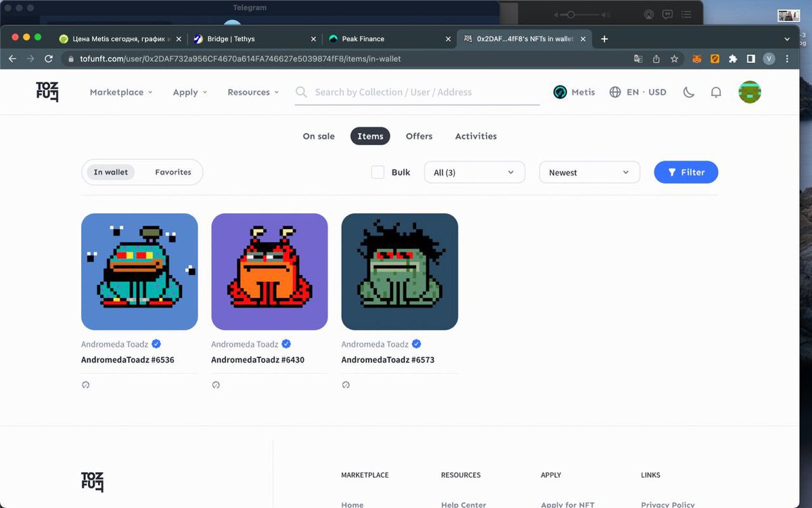Select the In wallet toggle
This screenshot has width=812, height=508.
(x=110, y=172)
